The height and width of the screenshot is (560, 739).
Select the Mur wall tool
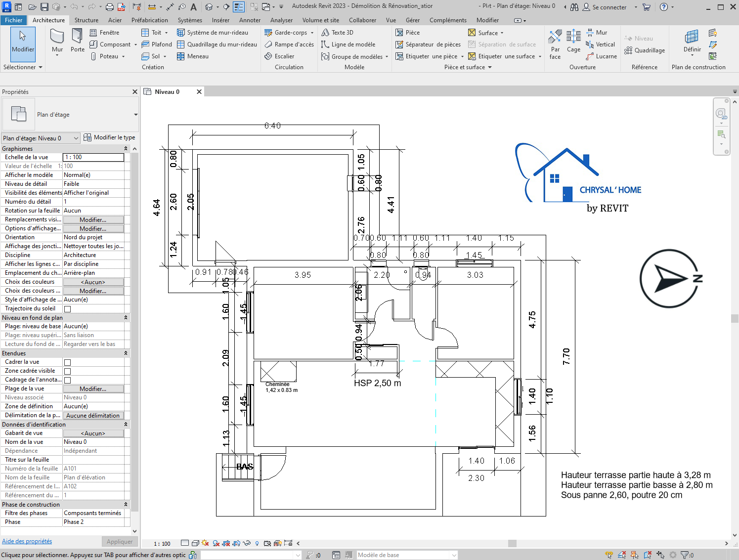pyautogui.click(x=57, y=41)
